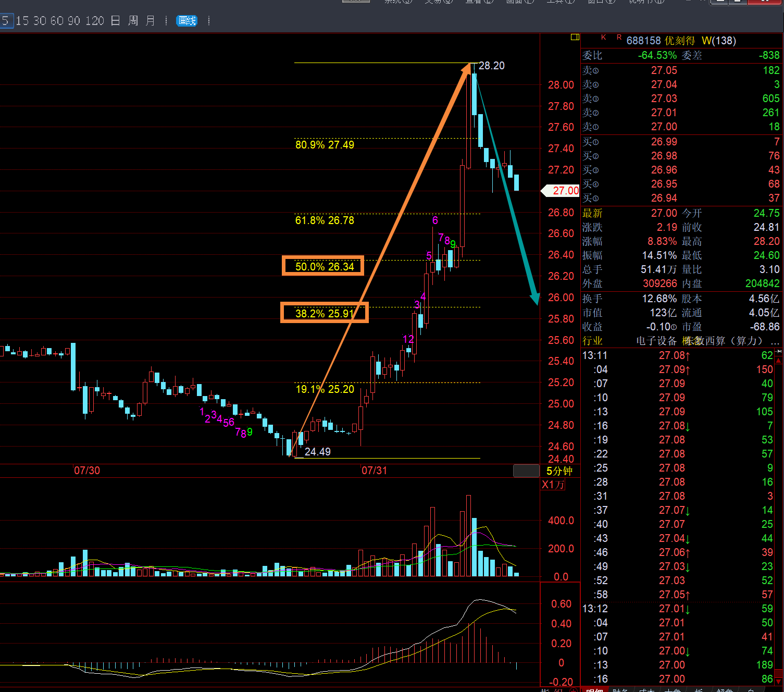Click the gray box beside 5分钟
The height and width of the screenshot is (692, 784).
[x=526, y=471]
